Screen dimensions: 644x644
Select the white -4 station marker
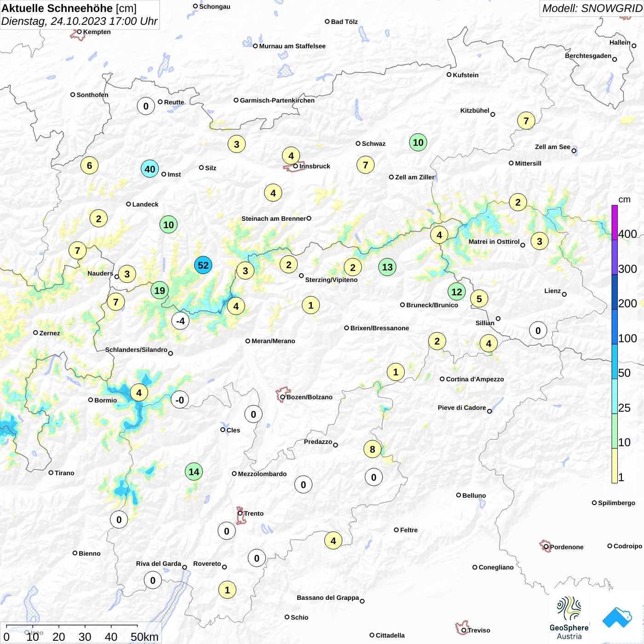tap(180, 321)
